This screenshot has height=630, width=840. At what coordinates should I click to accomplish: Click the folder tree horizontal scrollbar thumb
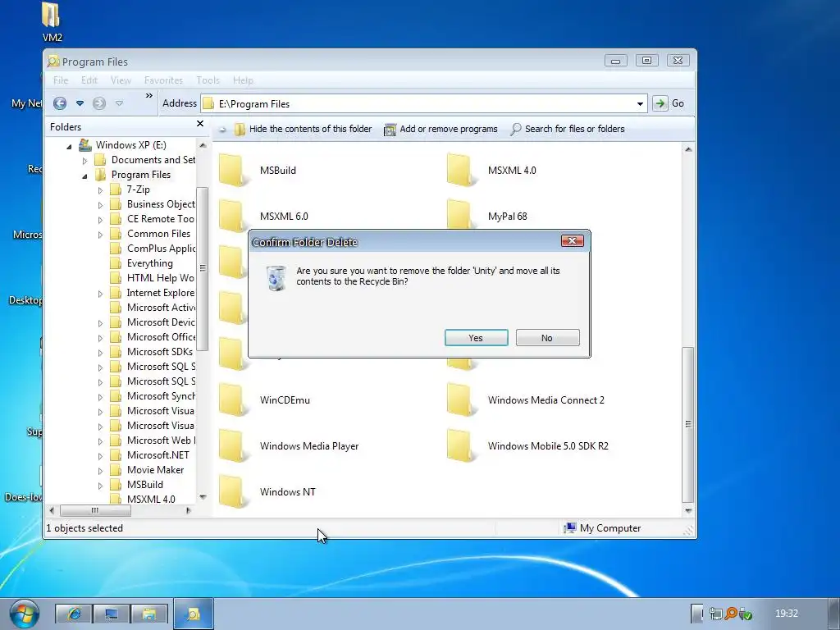[x=95, y=510]
